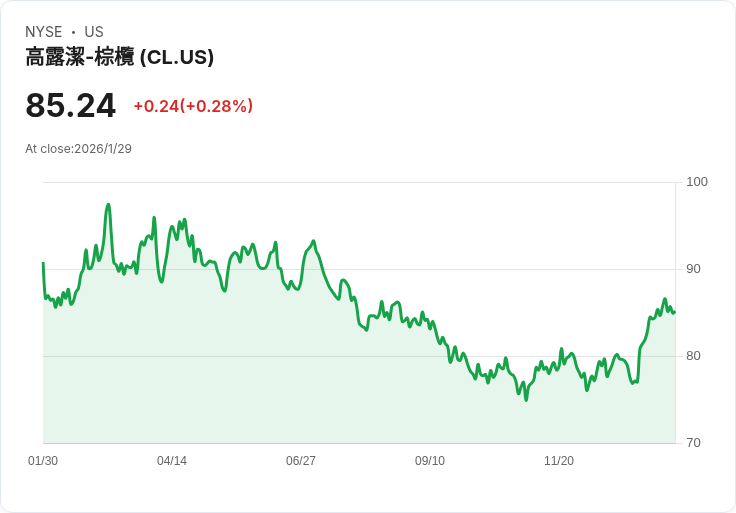736x513 pixels.
Task: Click the 70 label on the price axis
Action: [x=693, y=443]
